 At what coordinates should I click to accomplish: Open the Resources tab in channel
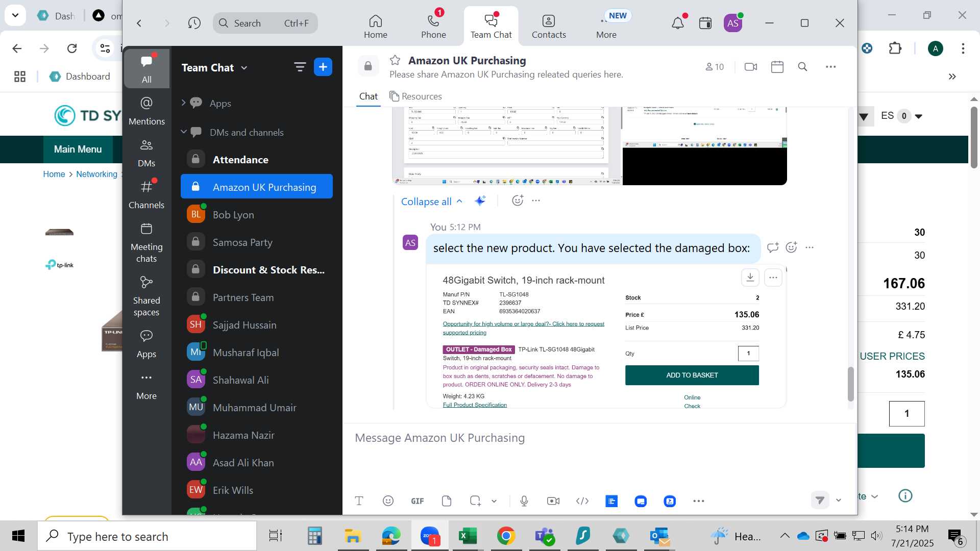click(415, 96)
